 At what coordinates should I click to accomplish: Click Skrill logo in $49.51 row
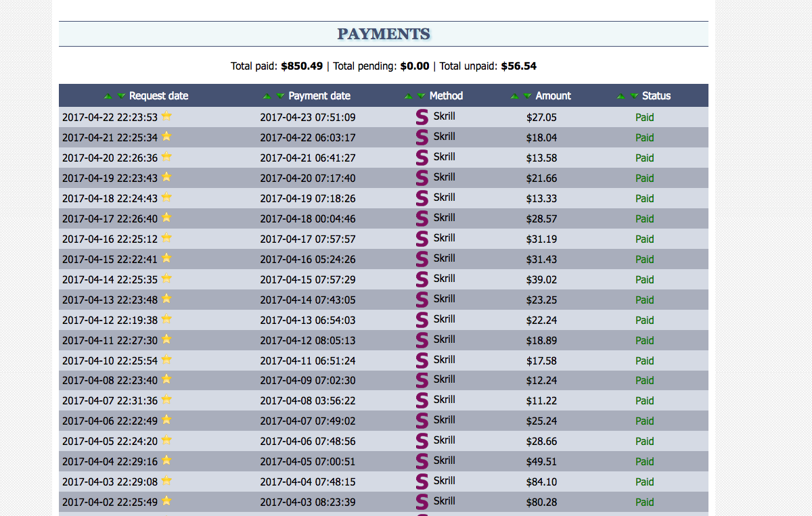coord(422,461)
